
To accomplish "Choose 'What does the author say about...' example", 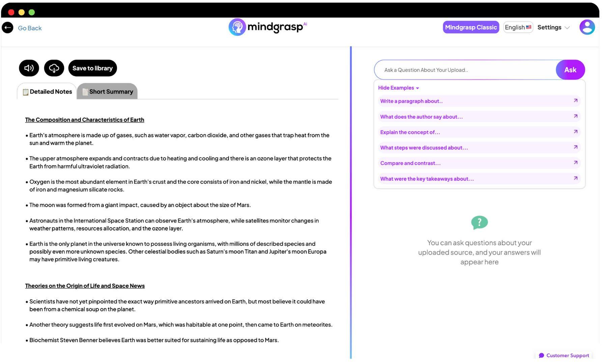I will (x=479, y=117).
